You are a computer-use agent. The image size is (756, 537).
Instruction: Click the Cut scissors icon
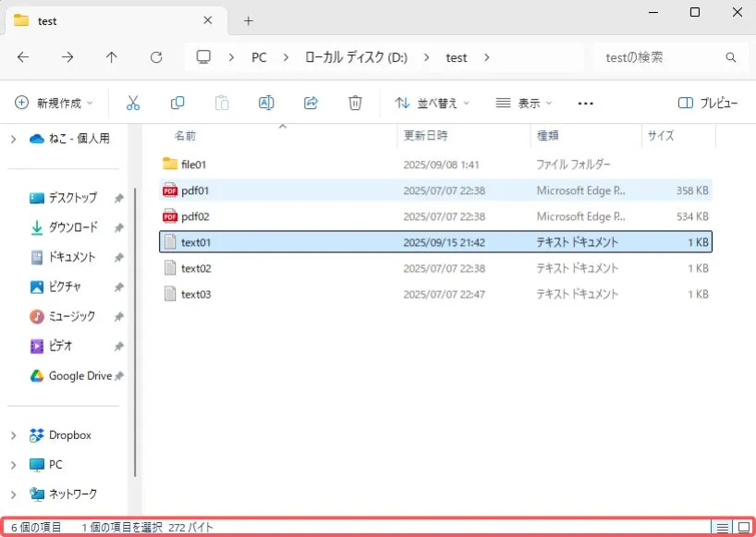tap(133, 103)
